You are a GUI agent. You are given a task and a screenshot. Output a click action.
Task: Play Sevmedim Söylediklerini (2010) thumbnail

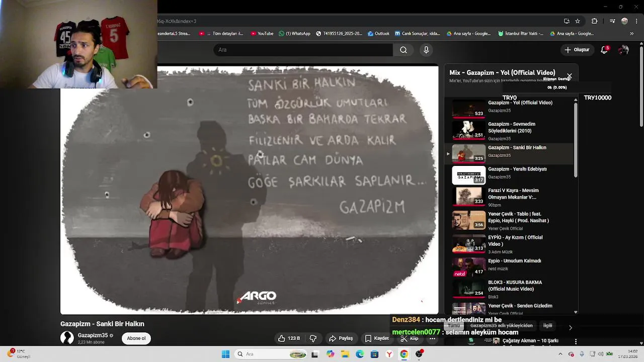pyautogui.click(x=468, y=130)
